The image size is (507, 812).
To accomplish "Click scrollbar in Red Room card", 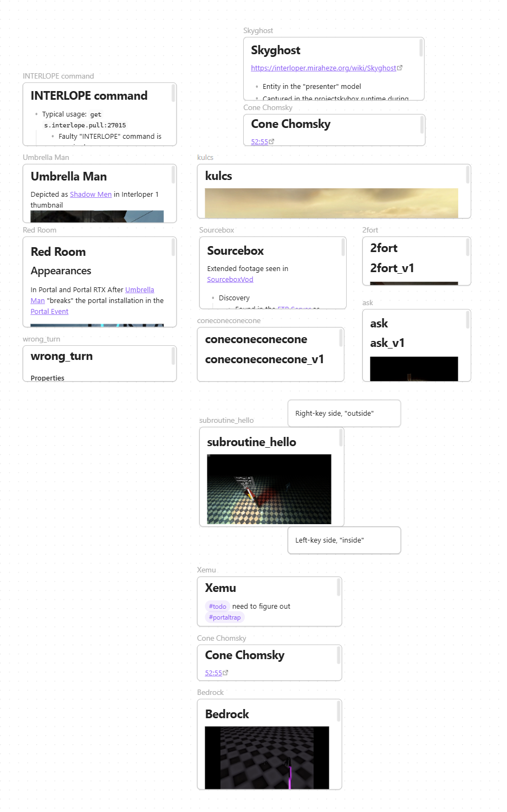I will click(173, 248).
